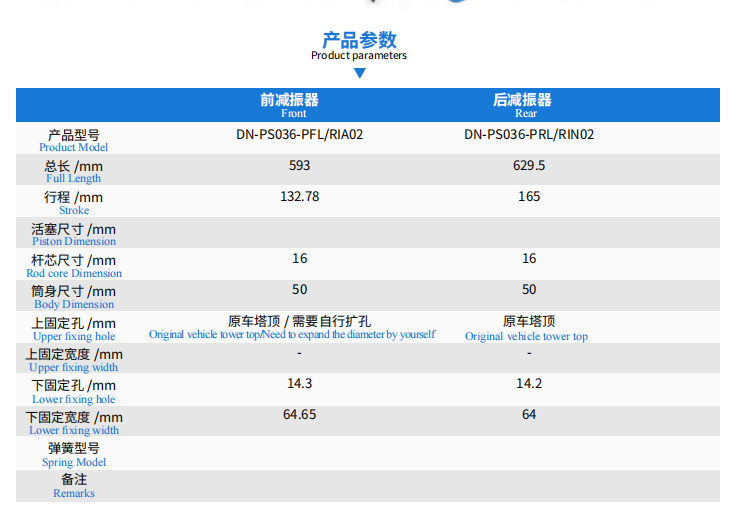Click the front lower fixing width 64.65
This screenshot has width=738, height=523.
[x=299, y=414]
